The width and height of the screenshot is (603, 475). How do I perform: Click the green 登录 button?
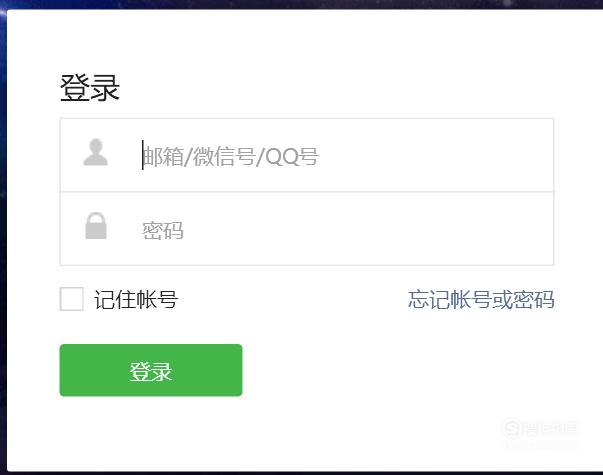click(151, 370)
